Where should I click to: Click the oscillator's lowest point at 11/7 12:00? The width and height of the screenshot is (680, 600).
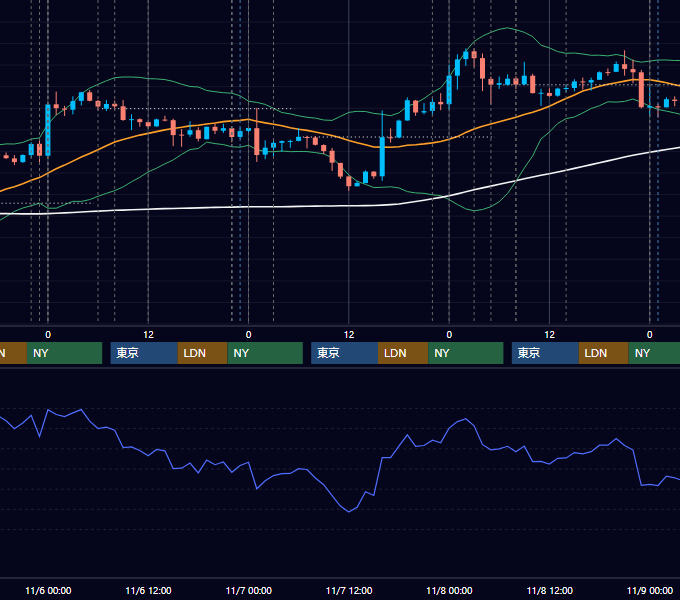[349, 512]
